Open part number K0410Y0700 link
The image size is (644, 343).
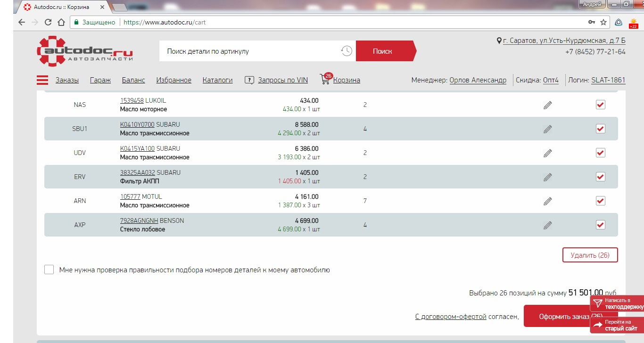[137, 124]
